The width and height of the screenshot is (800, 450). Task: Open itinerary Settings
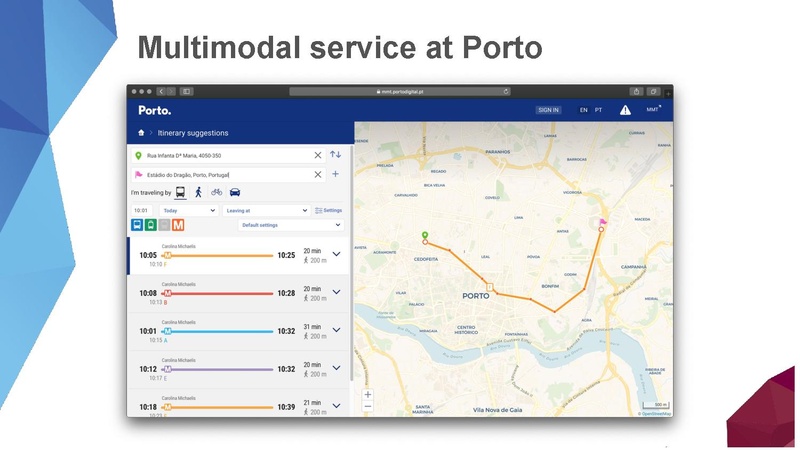point(329,210)
